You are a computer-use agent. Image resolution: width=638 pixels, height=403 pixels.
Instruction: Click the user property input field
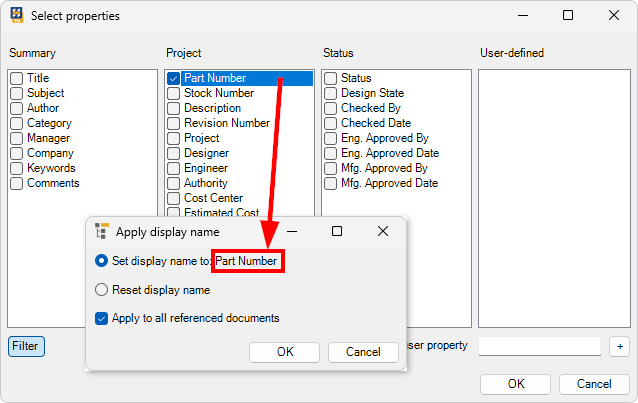pyautogui.click(x=539, y=346)
